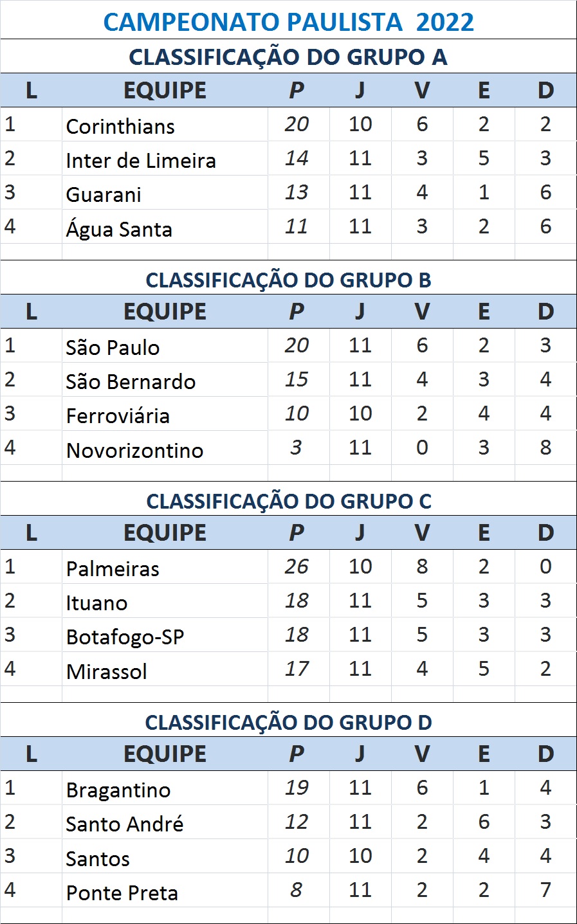Viewport: 577px width, 924px height.
Task: Click the Mirassol points value 17
Action: pos(297,669)
